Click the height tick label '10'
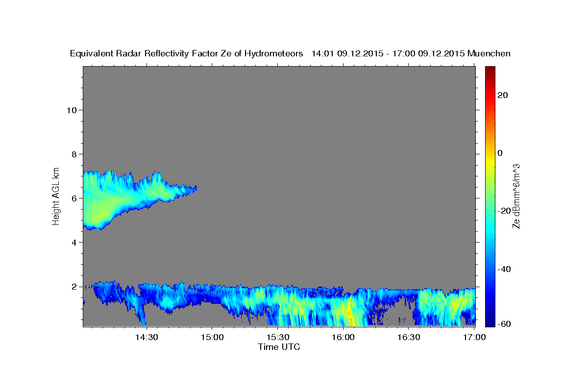 click(x=72, y=110)
